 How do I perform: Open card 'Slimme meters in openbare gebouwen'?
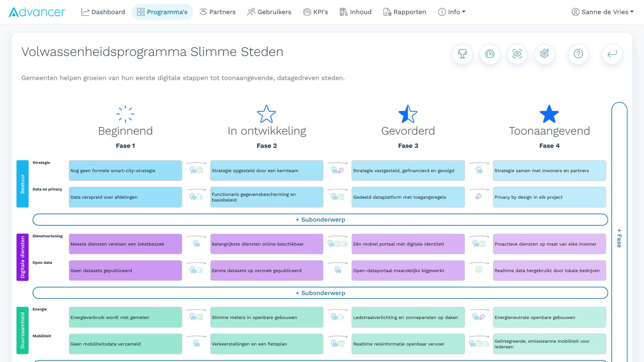[267, 317]
